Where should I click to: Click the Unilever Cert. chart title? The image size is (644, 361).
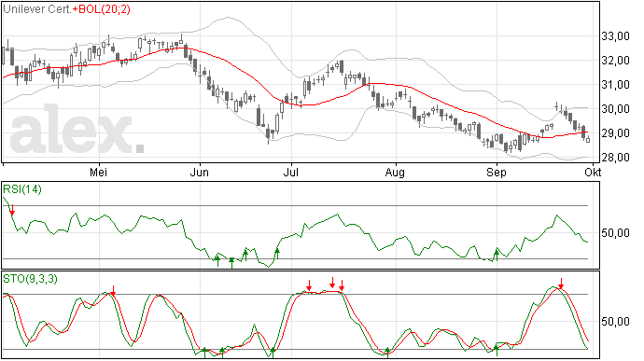(x=37, y=9)
